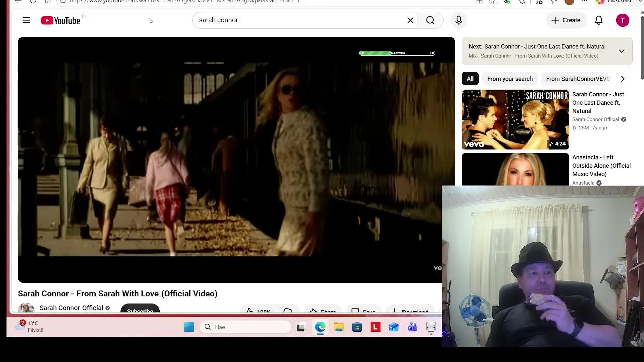Open the printer app on the taskbar
644x362 pixels.
coord(431,327)
